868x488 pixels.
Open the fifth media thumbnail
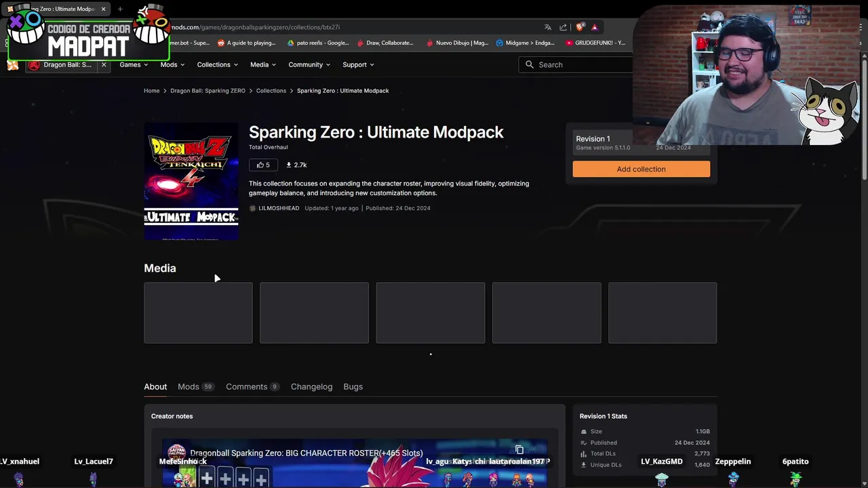click(x=663, y=312)
